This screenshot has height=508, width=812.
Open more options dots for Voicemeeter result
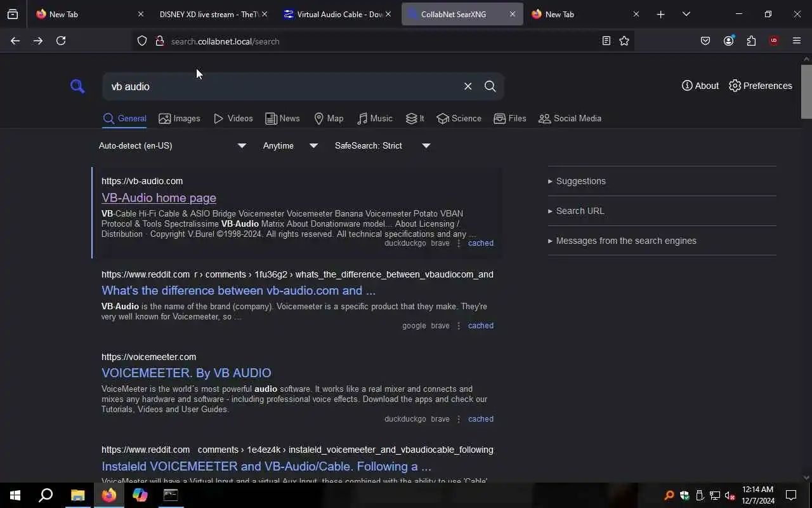[459, 419]
